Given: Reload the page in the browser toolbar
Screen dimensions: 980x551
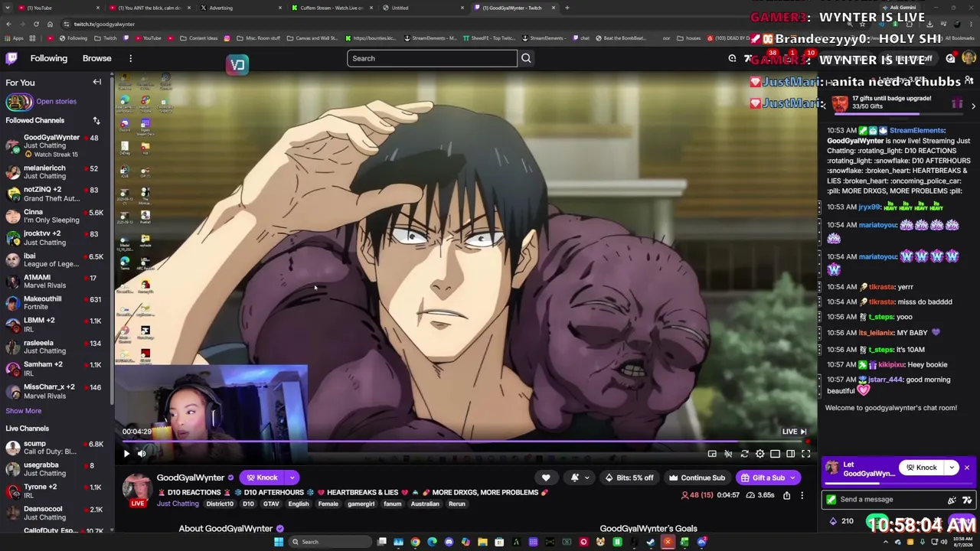Looking at the screenshot, I should pos(36,24).
